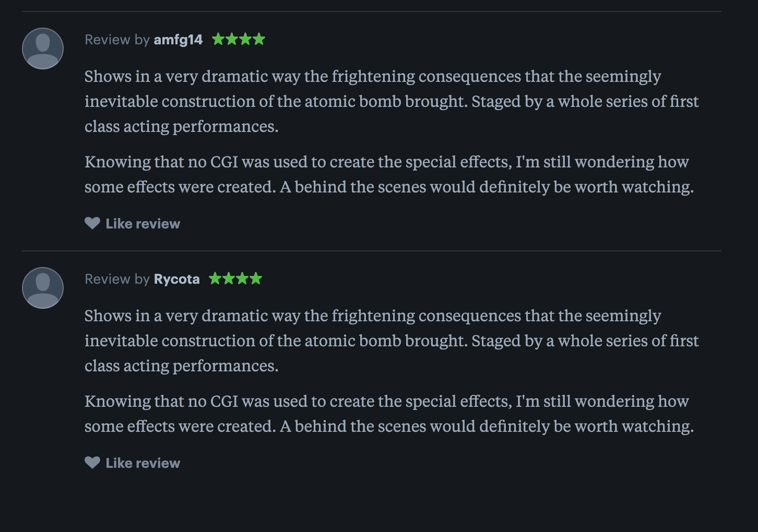Open amfg14's profile via their username
The image size is (758, 532).
click(x=177, y=40)
